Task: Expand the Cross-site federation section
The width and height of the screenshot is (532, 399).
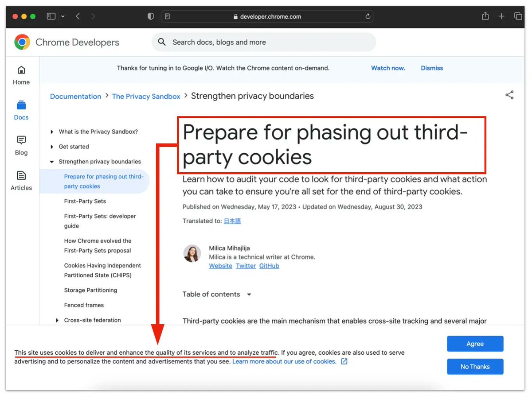Action: coord(57,320)
